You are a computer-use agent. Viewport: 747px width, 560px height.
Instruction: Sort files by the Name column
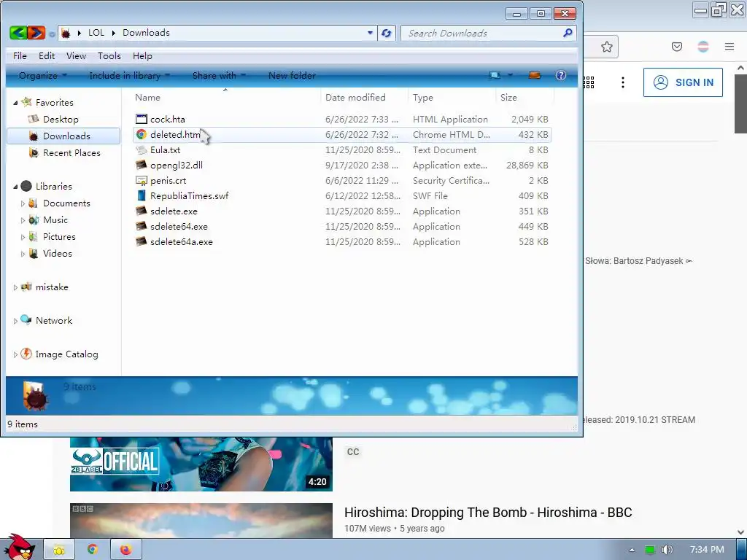tap(147, 97)
